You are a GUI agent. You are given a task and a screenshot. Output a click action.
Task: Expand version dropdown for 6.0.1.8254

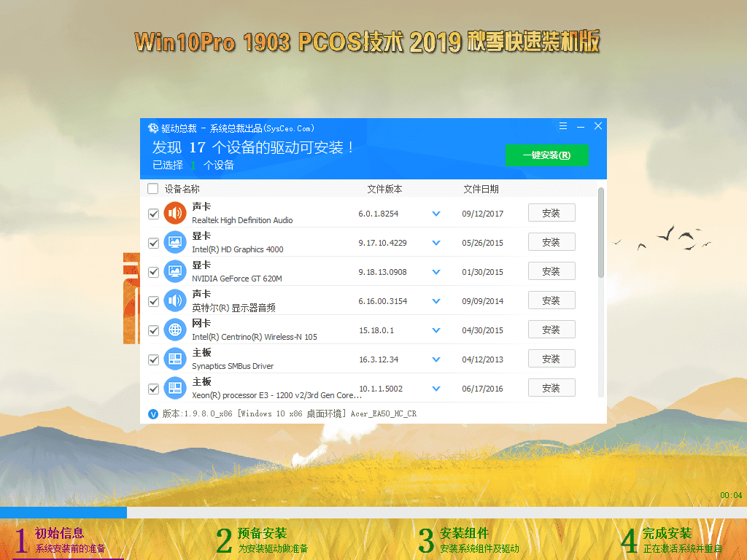(x=436, y=214)
